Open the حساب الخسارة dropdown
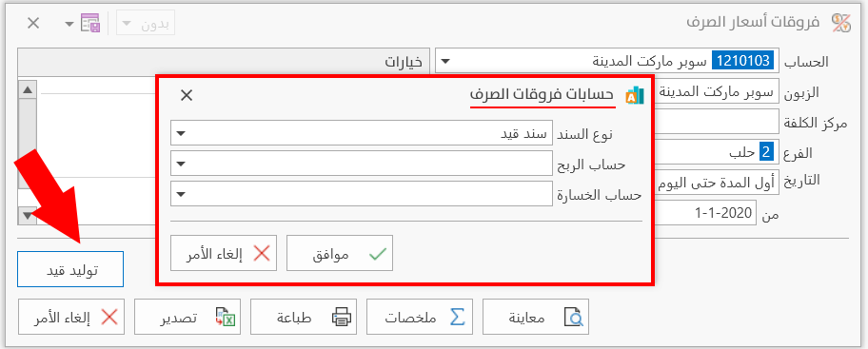The image size is (868, 349). 181,194
